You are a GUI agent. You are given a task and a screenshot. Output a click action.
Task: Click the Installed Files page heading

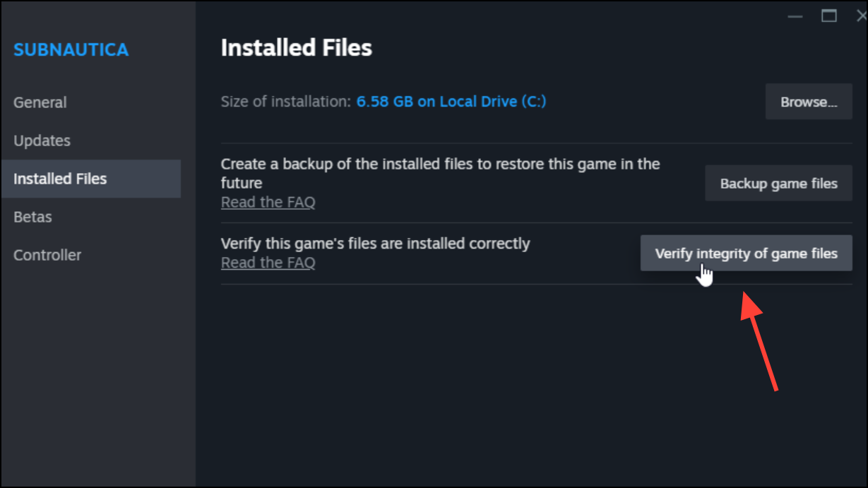296,47
